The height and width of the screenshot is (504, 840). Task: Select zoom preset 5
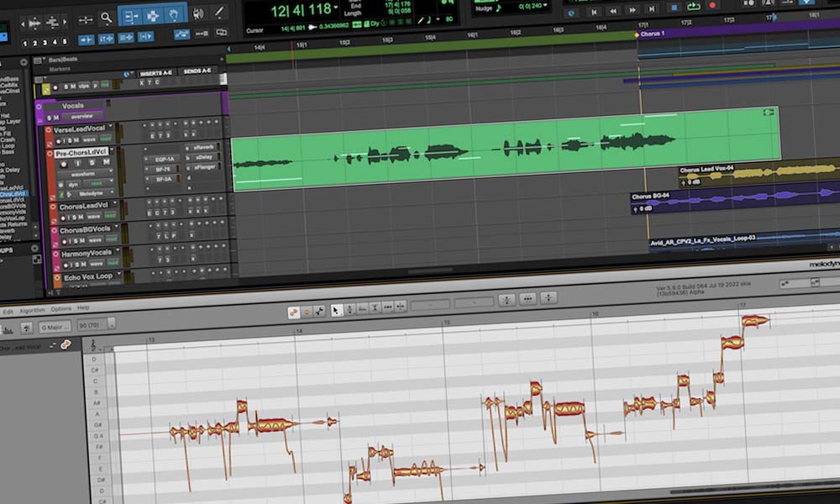coord(65,41)
